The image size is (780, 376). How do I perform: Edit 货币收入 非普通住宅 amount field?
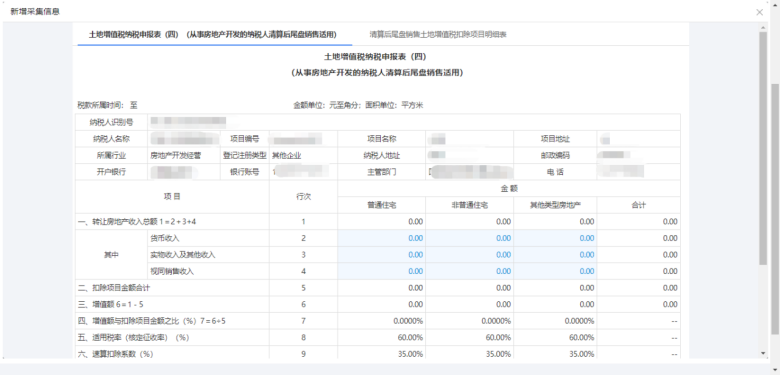coord(470,238)
